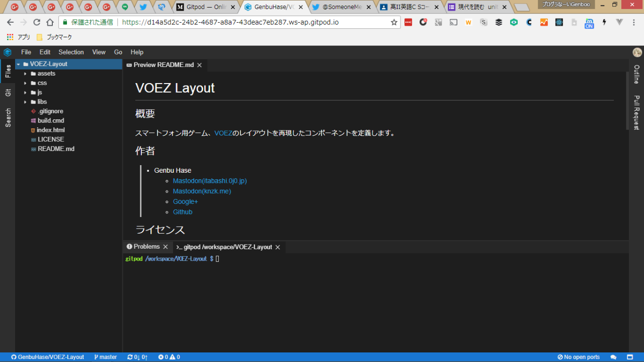Open the Mastodon(knzk.me) link

[202, 191]
